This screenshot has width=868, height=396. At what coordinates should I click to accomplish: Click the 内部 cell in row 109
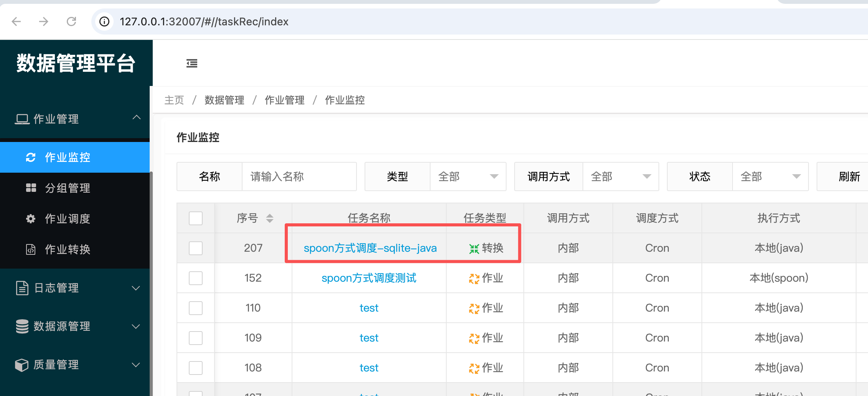click(x=568, y=338)
